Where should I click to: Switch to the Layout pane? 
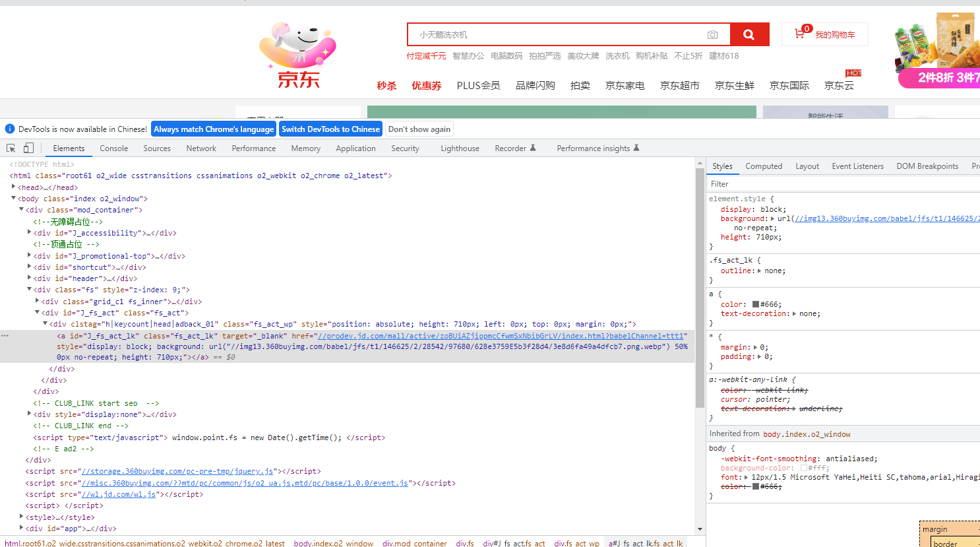[x=807, y=166]
